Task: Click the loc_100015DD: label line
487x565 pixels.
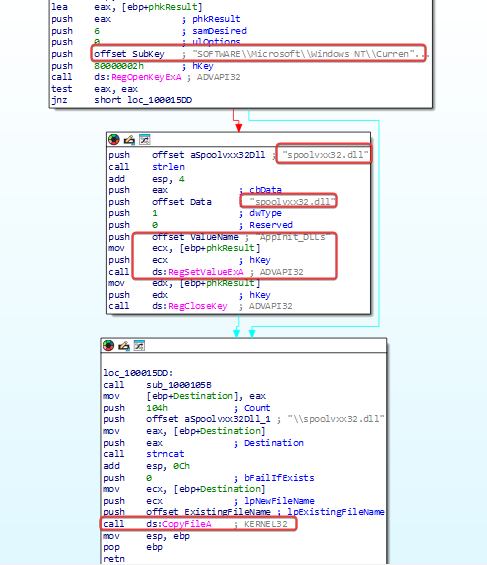Action: point(138,373)
